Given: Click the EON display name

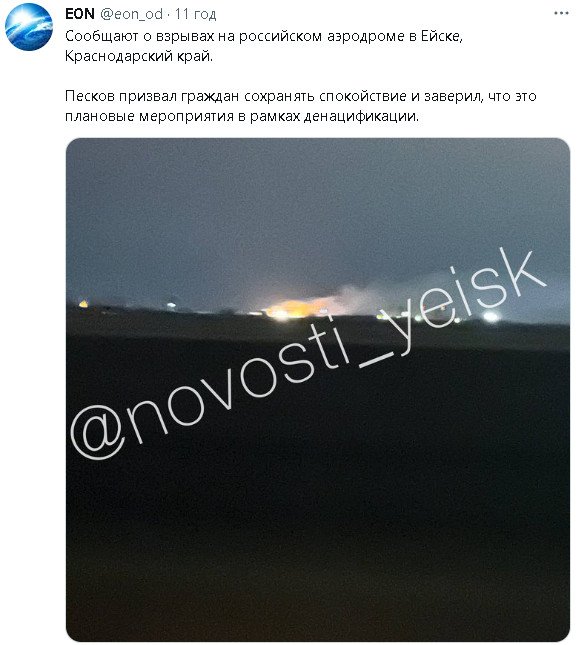Looking at the screenshot, I should (80, 14).
